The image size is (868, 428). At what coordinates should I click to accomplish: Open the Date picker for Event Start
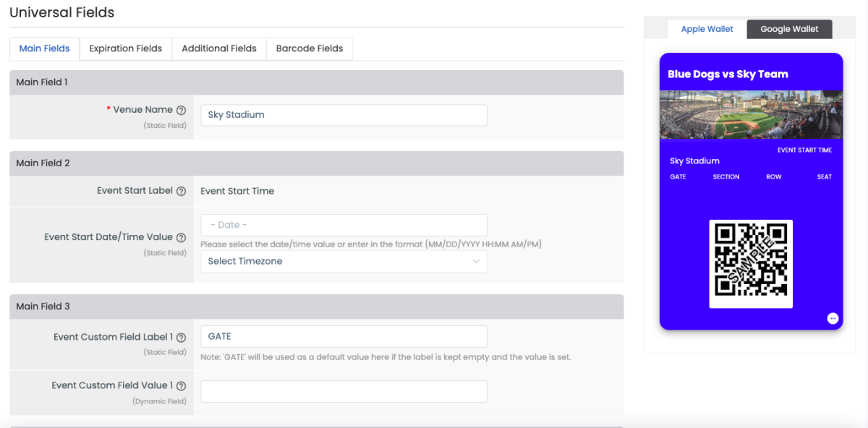point(344,225)
